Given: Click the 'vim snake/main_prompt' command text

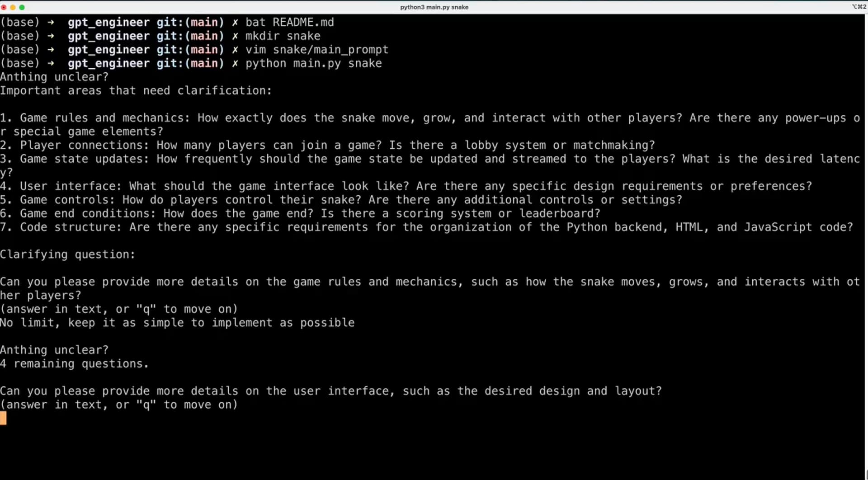Looking at the screenshot, I should coord(316,50).
